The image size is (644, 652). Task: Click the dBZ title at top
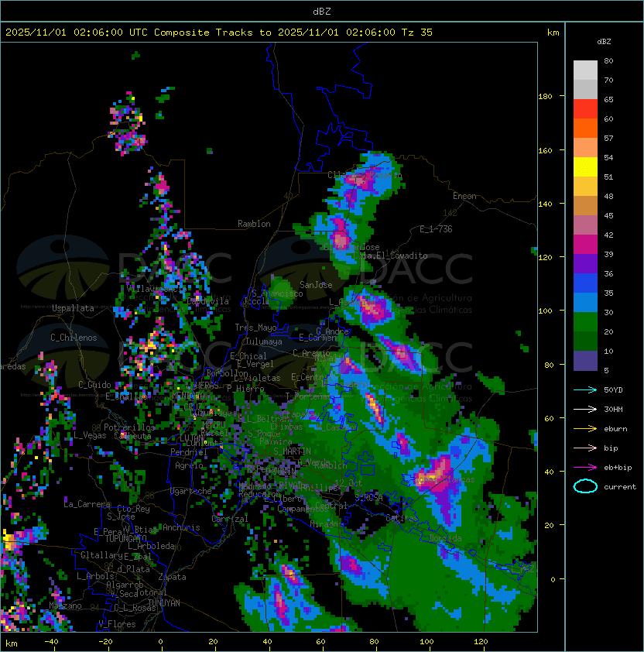pos(322,11)
